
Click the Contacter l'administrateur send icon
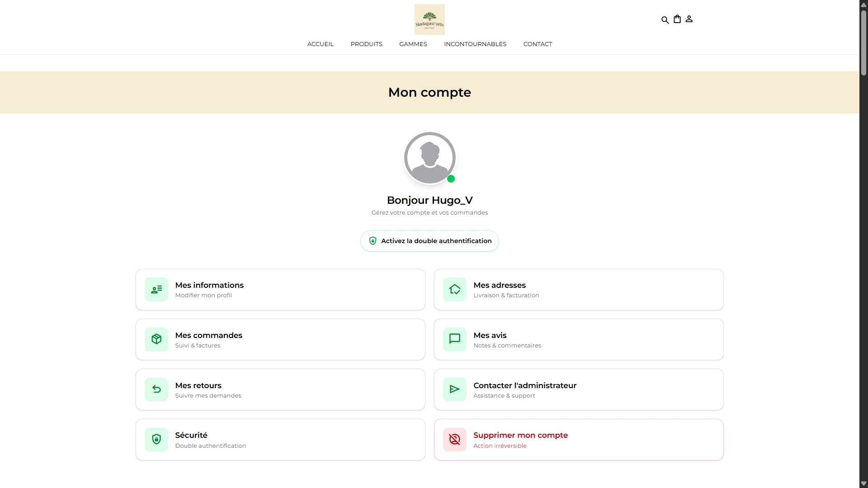[x=455, y=389]
